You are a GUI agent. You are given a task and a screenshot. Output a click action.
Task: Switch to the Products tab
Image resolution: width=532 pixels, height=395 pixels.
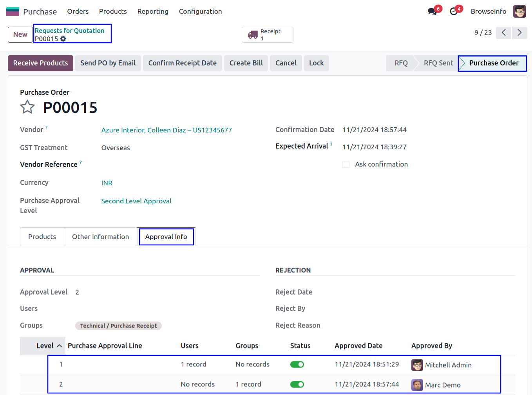(x=42, y=237)
